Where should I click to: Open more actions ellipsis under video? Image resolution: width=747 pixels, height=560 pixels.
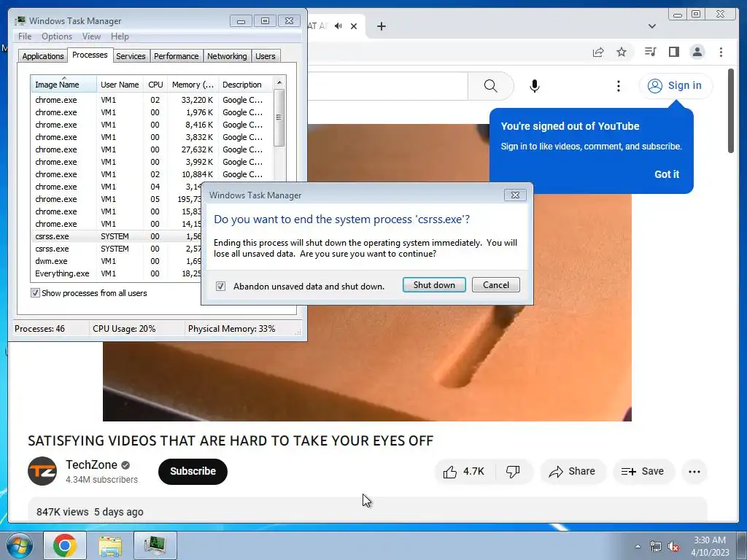tap(694, 472)
